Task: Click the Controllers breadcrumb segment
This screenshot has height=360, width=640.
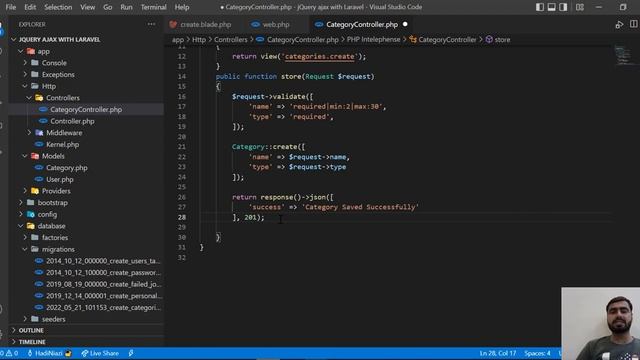Action: tap(231, 40)
